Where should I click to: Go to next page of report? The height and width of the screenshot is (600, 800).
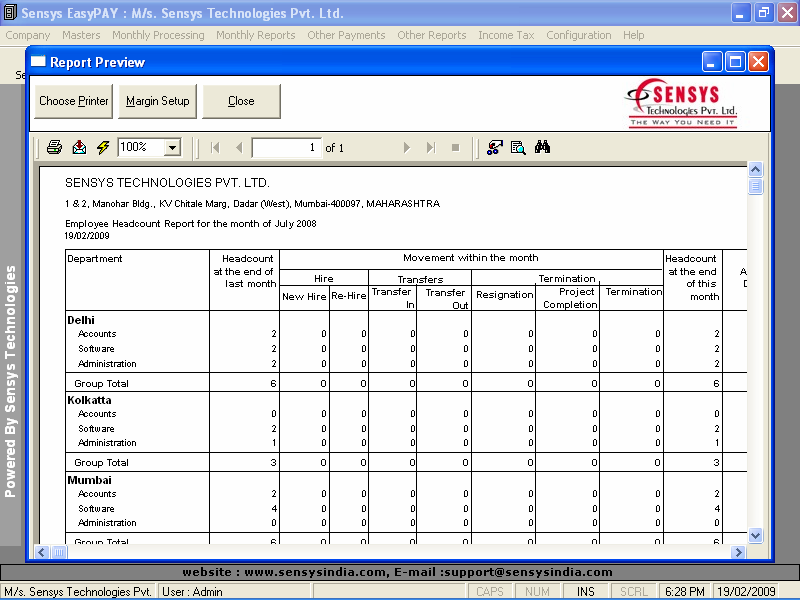(x=407, y=148)
